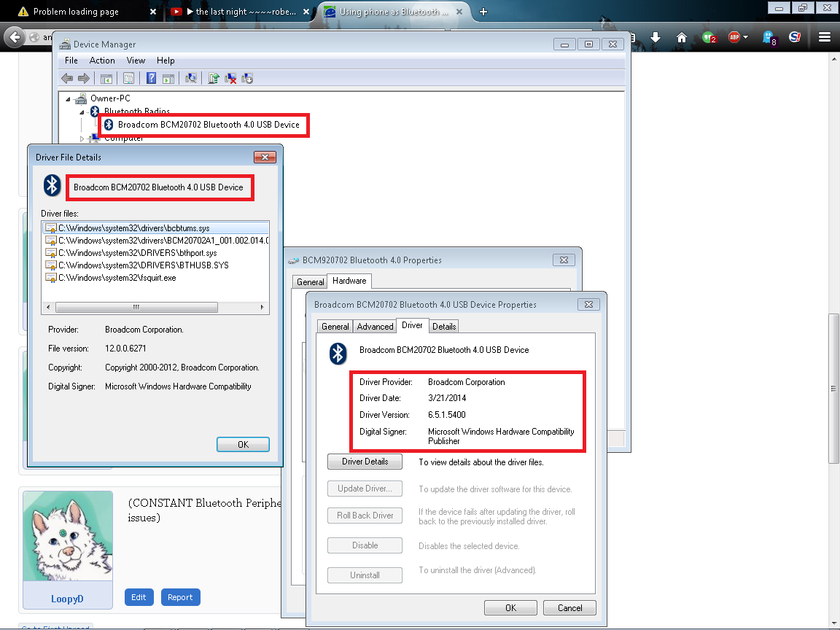Collapse the Bluetooth Radios category
The height and width of the screenshot is (630, 840).
[82, 112]
